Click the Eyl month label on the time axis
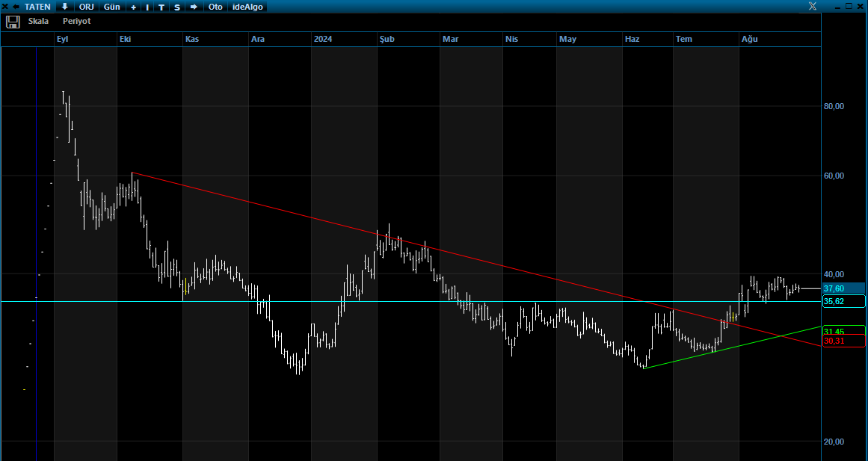The image size is (868, 461). click(63, 39)
